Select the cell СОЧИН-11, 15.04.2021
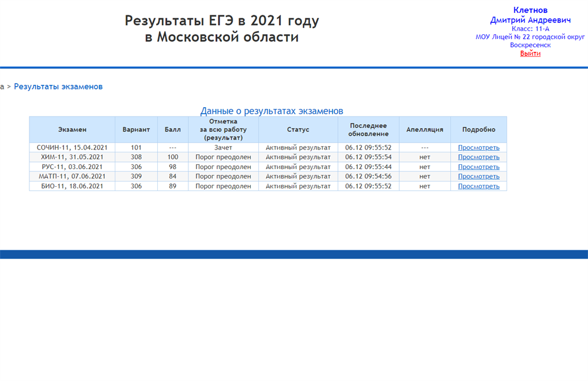 click(x=72, y=148)
